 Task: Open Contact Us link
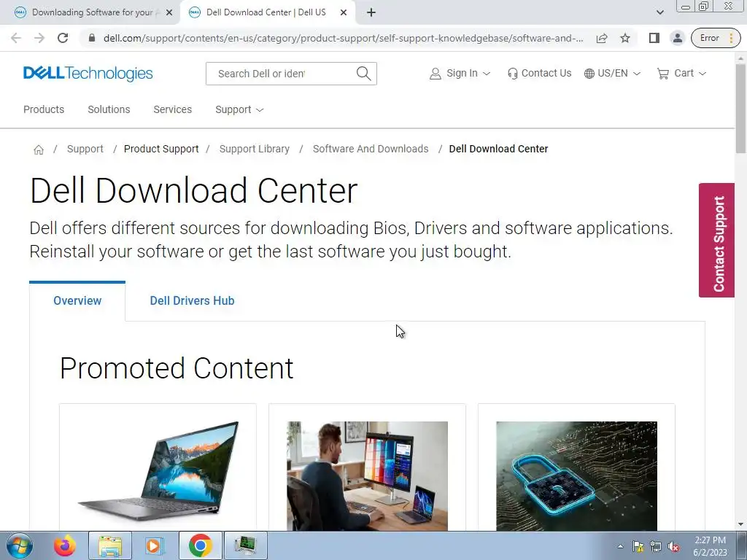tap(539, 74)
